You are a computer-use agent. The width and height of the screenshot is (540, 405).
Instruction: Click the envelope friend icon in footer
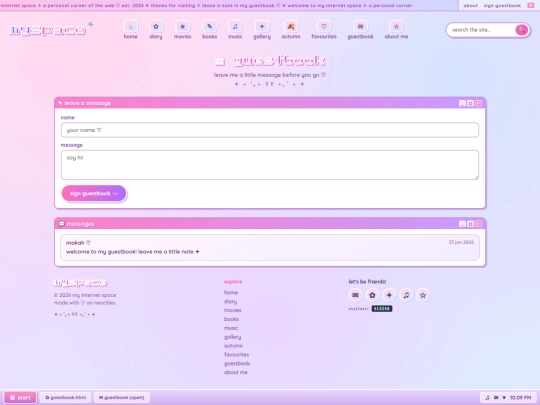point(355,295)
